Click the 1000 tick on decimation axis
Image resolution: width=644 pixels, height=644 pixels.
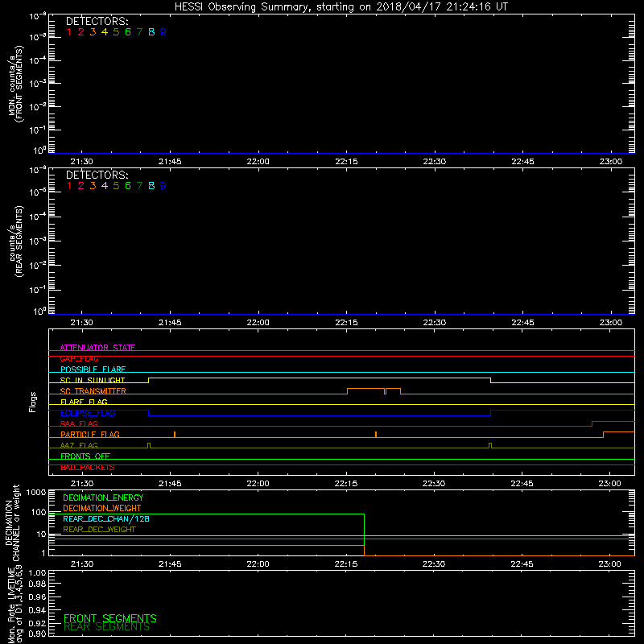point(36,493)
